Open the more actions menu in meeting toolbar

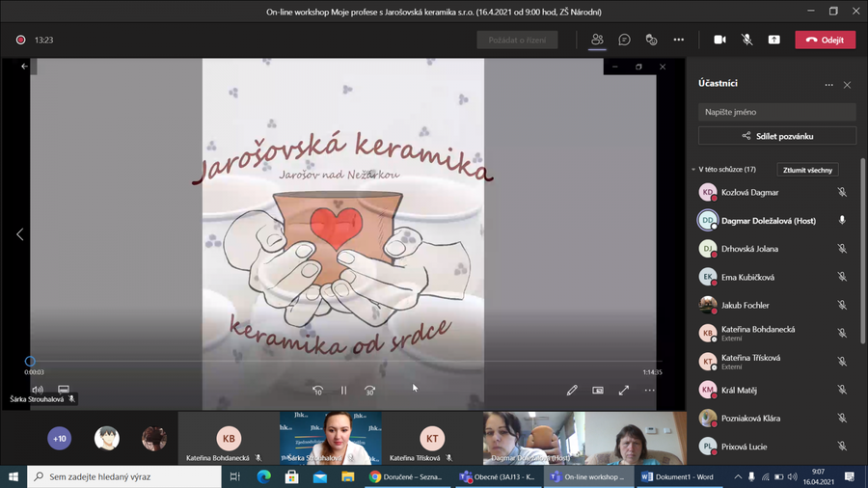click(x=679, y=40)
